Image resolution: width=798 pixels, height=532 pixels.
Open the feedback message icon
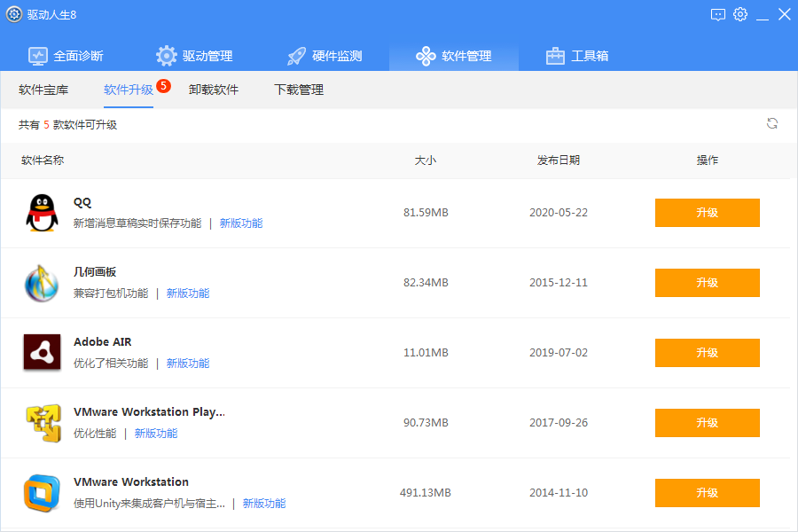pyautogui.click(x=718, y=14)
